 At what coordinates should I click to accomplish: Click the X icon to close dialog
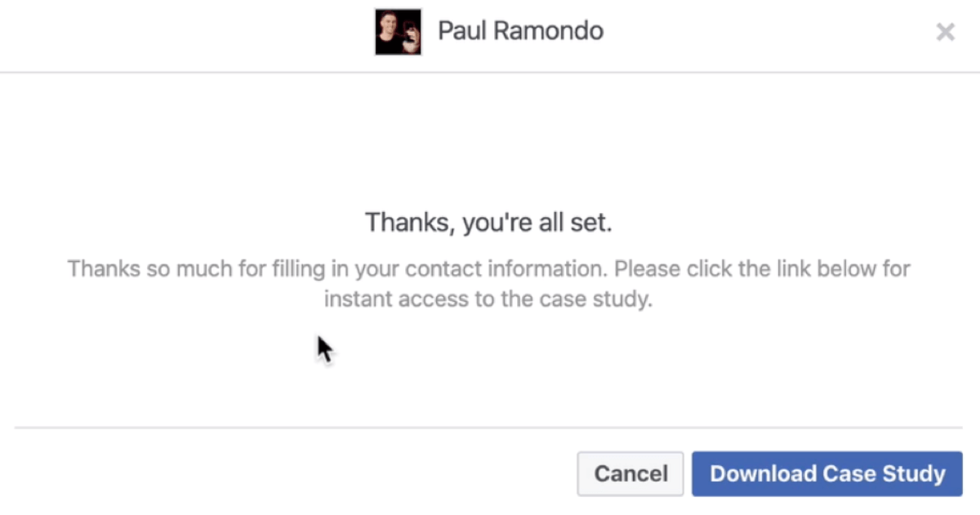click(945, 33)
